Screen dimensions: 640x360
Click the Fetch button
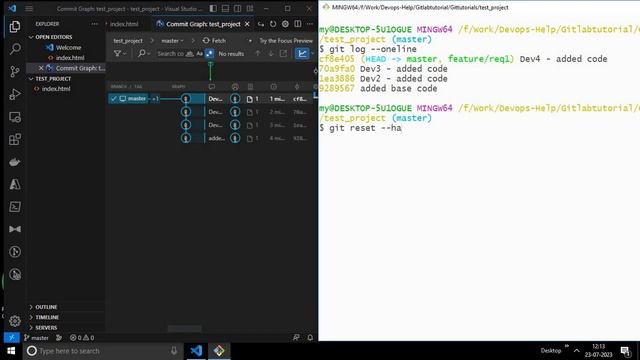coord(215,41)
